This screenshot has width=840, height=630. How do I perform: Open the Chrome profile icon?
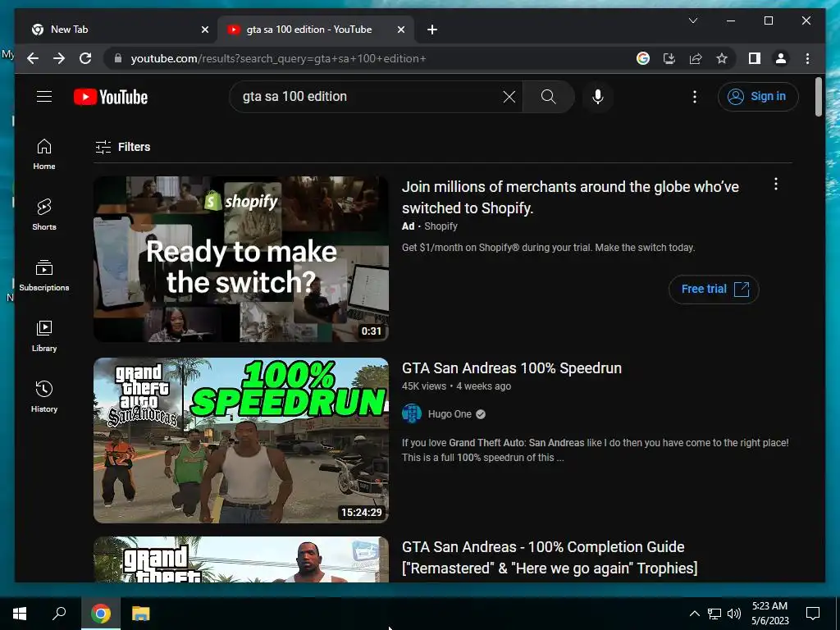pos(781,58)
